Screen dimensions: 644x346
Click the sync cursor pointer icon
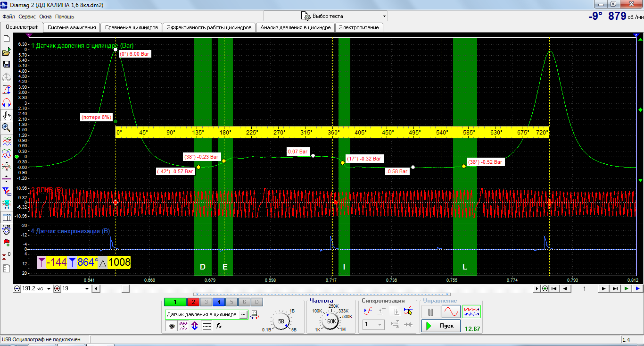click(x=408, y=311)
